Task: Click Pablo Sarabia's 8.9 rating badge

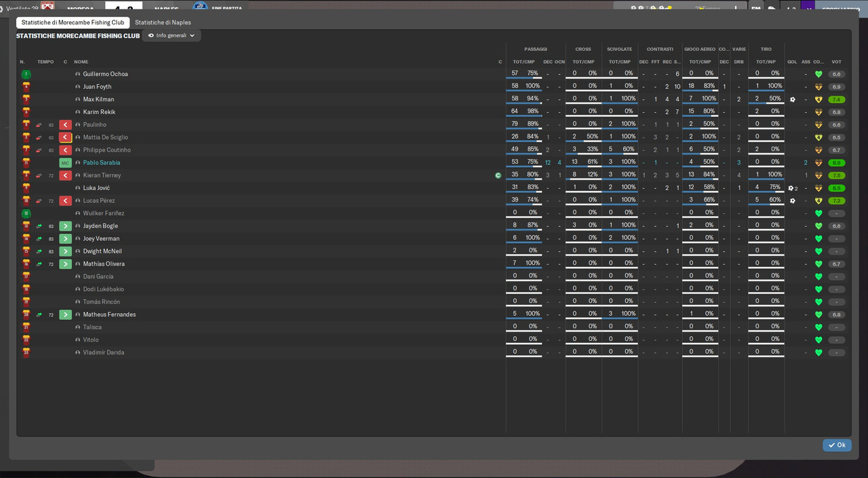Action: (836, 163)
